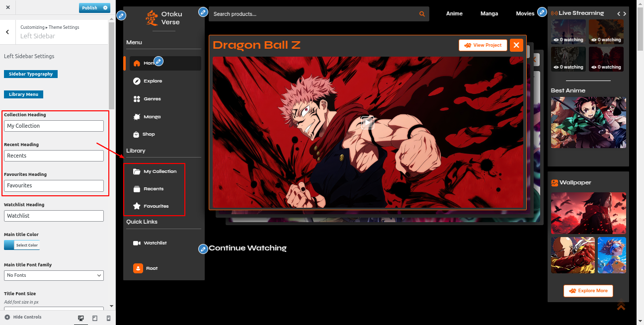Viewport: 644px width, 325px height.
Task: Switch to tablet preview mode
Action: [x=95, y=318]
